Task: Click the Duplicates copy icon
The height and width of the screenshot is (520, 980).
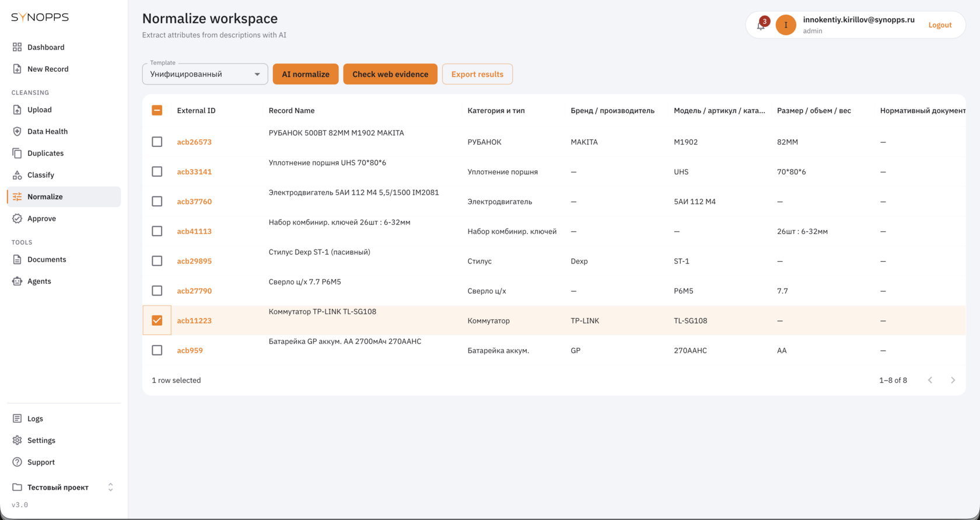Action: pos(17,153)
